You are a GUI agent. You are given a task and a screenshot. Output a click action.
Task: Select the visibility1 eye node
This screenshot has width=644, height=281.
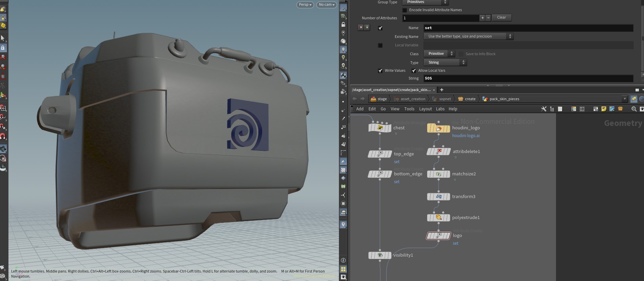pyautogui.click(x=380, y=255)
